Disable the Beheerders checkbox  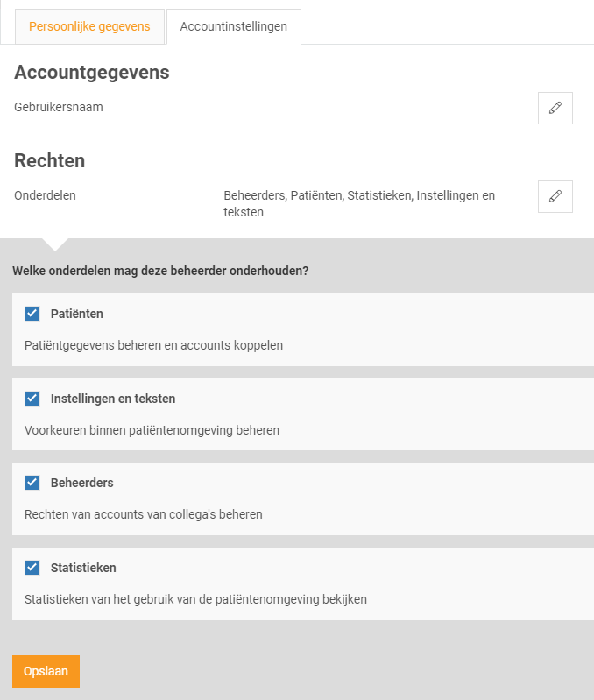(x=32, y=483)
